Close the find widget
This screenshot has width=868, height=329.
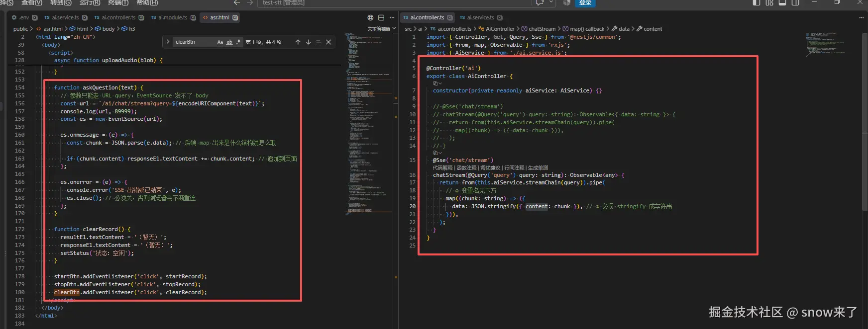coord(328,42)
